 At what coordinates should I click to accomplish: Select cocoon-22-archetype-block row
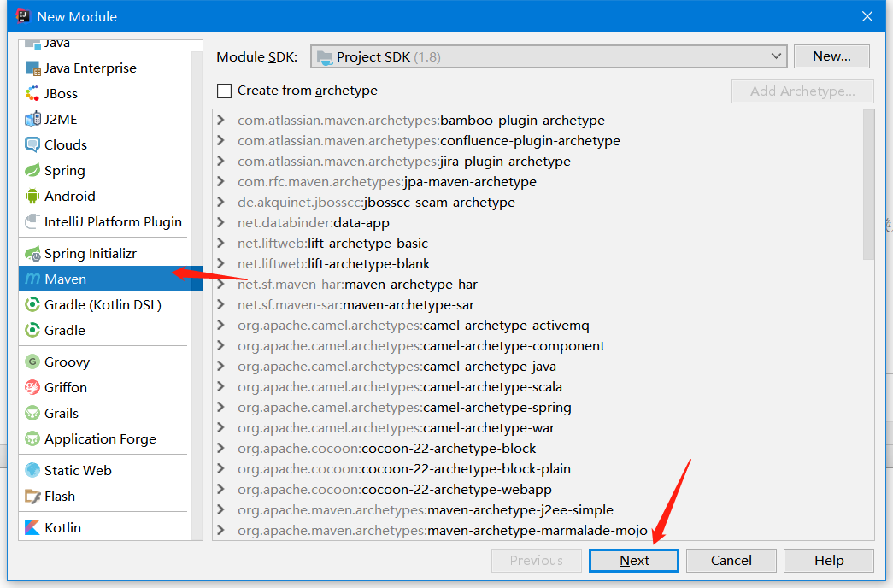click(538, 449)
